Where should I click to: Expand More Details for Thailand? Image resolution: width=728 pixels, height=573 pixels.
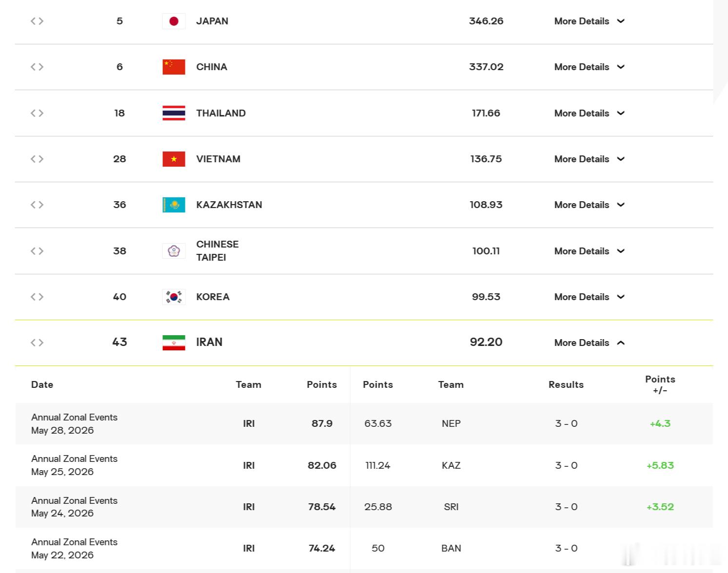pos(590,113)
